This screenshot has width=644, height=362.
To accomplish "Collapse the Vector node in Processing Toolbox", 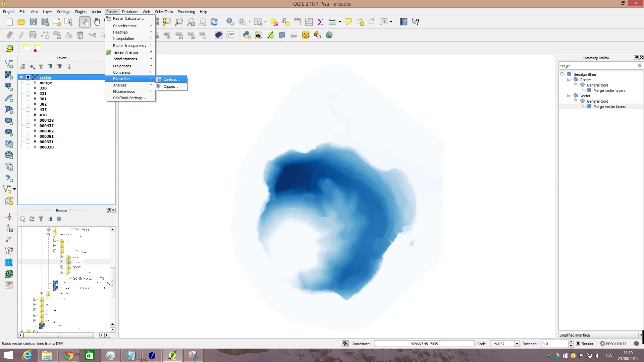I will 569,96.
